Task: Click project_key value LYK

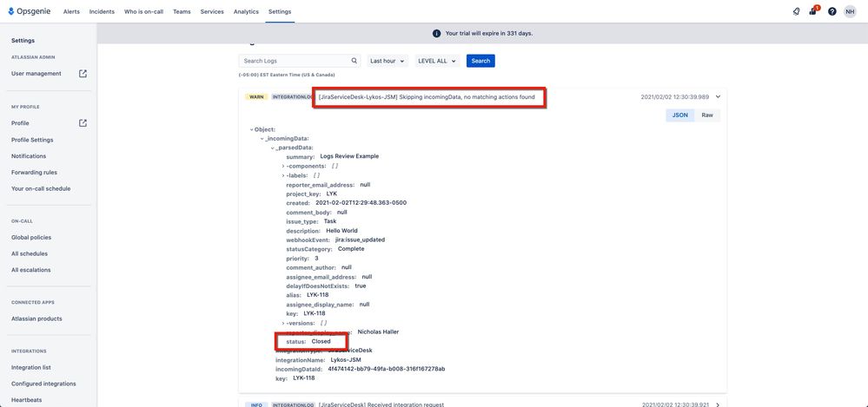Action: pos(332,194)
